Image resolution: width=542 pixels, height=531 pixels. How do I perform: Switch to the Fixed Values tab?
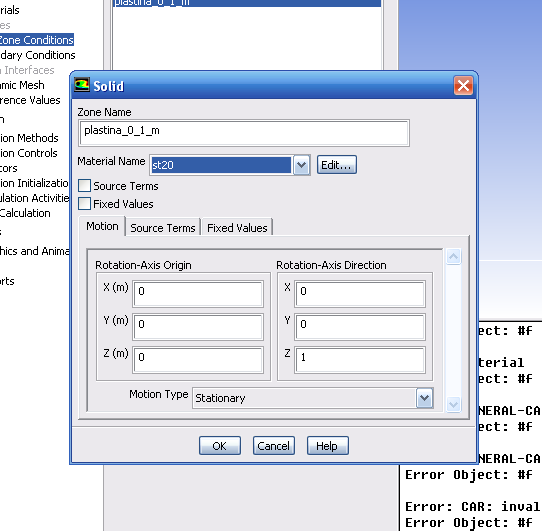pos(237,228)
